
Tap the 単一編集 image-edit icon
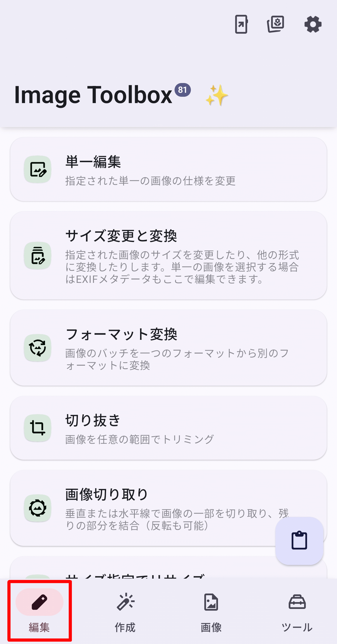(x=38, y=169)
